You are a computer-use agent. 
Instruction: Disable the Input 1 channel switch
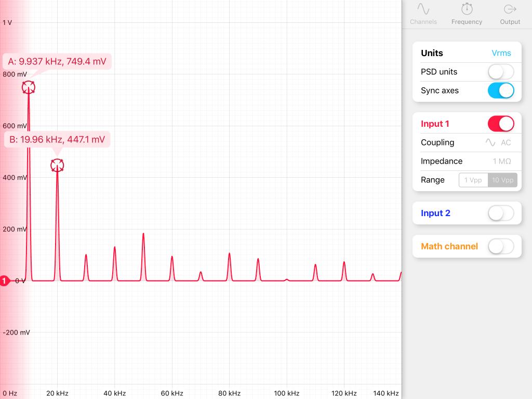click(x=501, y=124)
